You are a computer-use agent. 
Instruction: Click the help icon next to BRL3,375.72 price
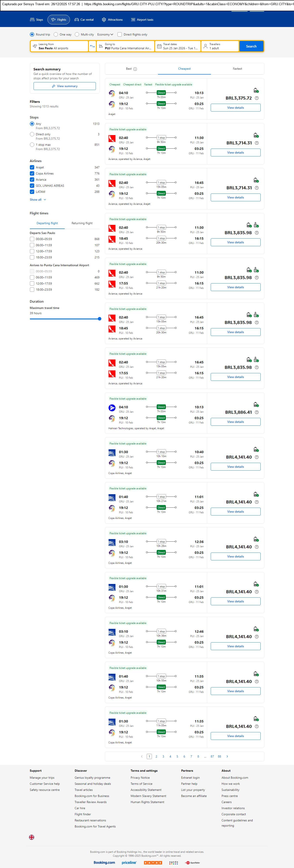click(257, 98)
